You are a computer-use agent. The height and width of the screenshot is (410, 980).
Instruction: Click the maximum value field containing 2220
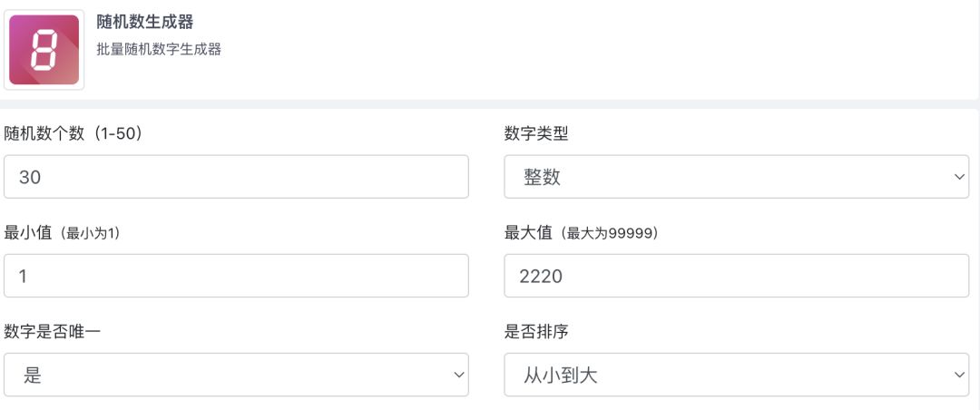pyautogui.click(x=736, y=276)
